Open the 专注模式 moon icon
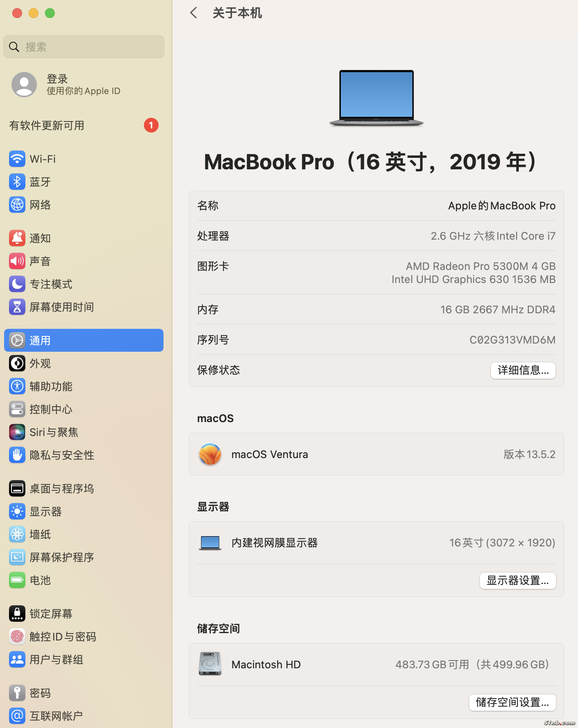The height and width of the screenshot is (728, 578). 17,284
